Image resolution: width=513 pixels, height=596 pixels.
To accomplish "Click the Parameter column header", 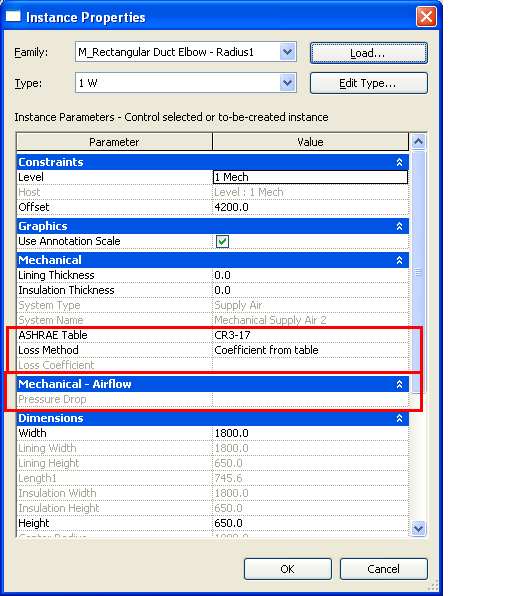I will click(x=114, y=142).
